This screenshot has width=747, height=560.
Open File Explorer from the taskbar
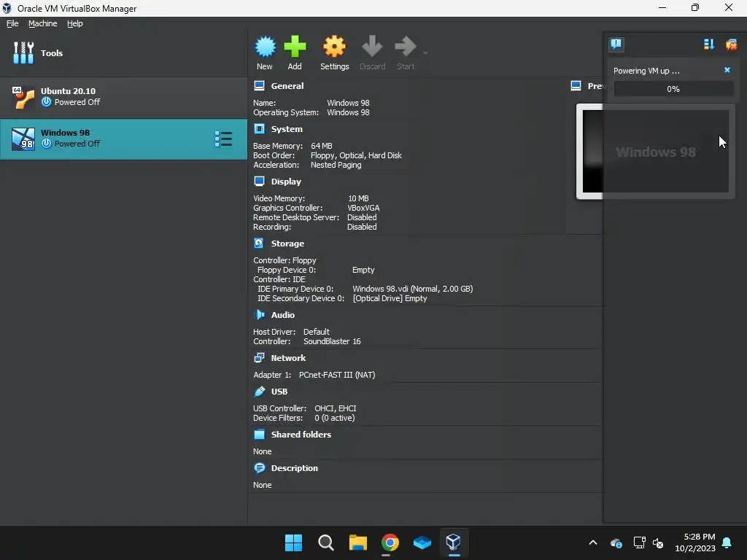357,542
